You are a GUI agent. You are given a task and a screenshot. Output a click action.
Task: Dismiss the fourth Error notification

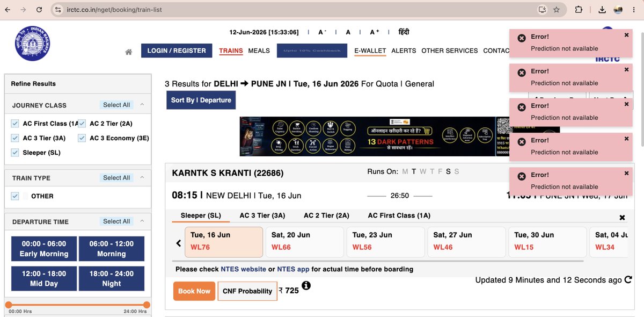point(626,139)
